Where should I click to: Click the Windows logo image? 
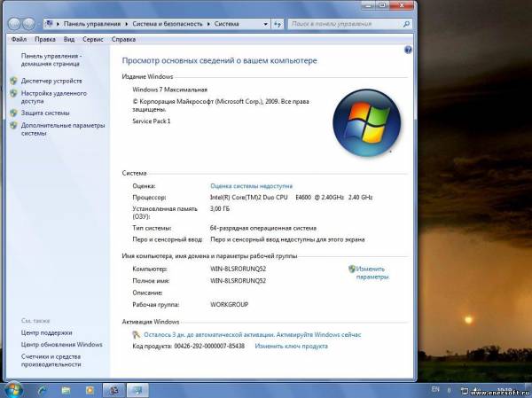[x=367, y=122]
